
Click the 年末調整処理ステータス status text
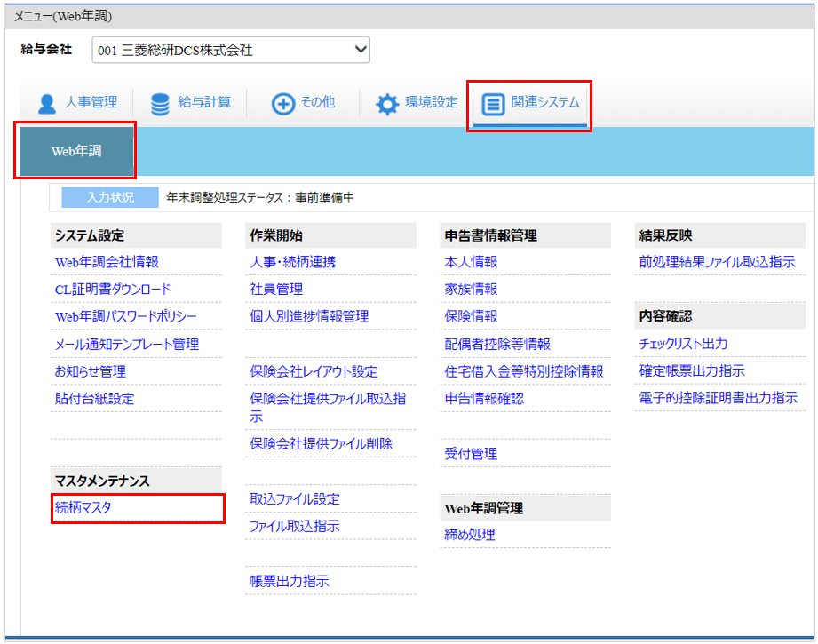260,197
